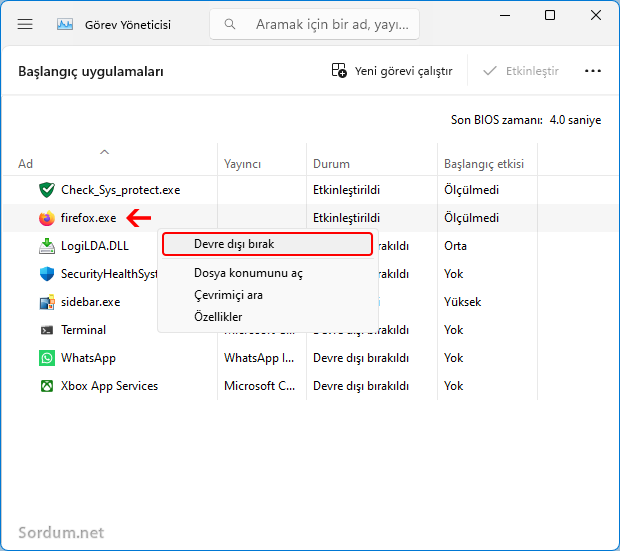This screenshot has height=551, width=620.
Task: Click Yok impact of Xbox App Services
Action: 454,386
